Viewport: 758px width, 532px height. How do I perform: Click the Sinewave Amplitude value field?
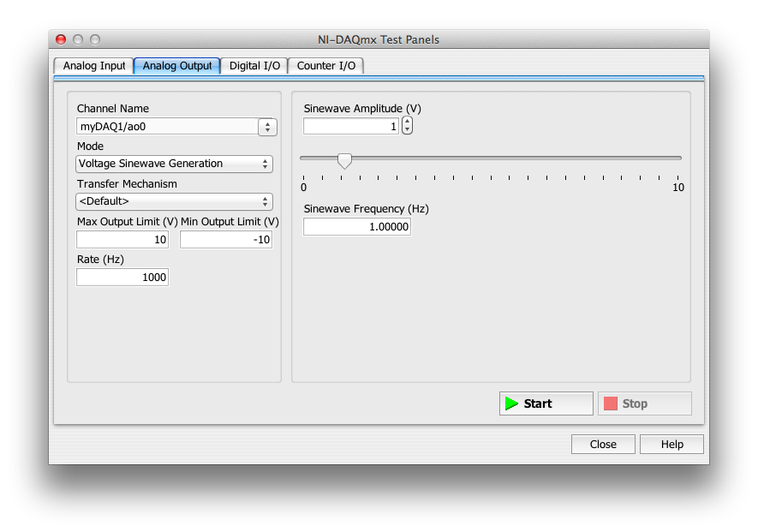[x=351, y=126]
